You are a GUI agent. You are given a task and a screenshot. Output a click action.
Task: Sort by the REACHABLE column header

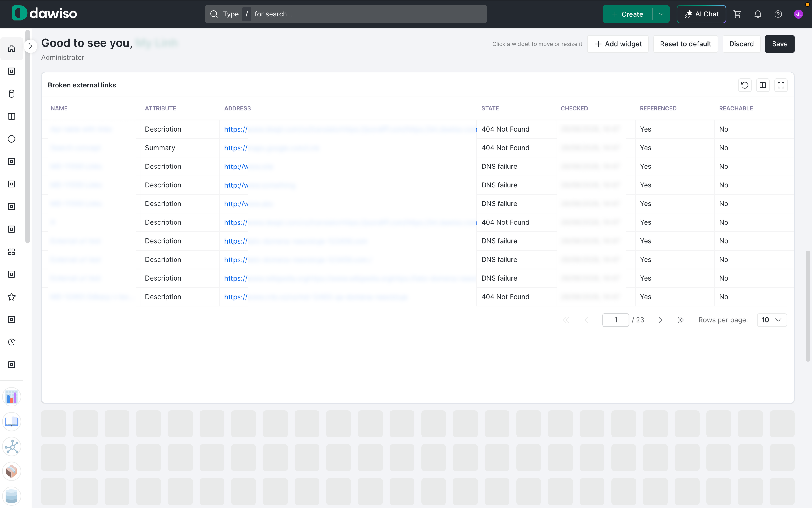click(736, 108)
